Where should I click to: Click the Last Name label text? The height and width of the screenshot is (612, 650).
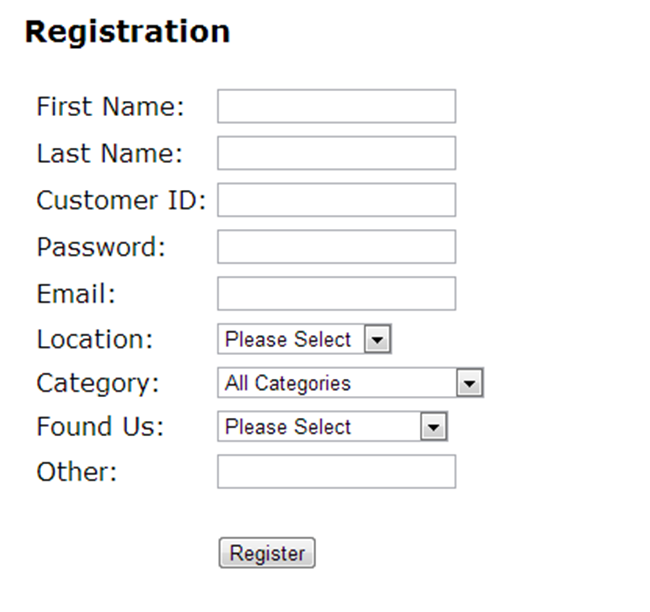[x=110, y=153]
